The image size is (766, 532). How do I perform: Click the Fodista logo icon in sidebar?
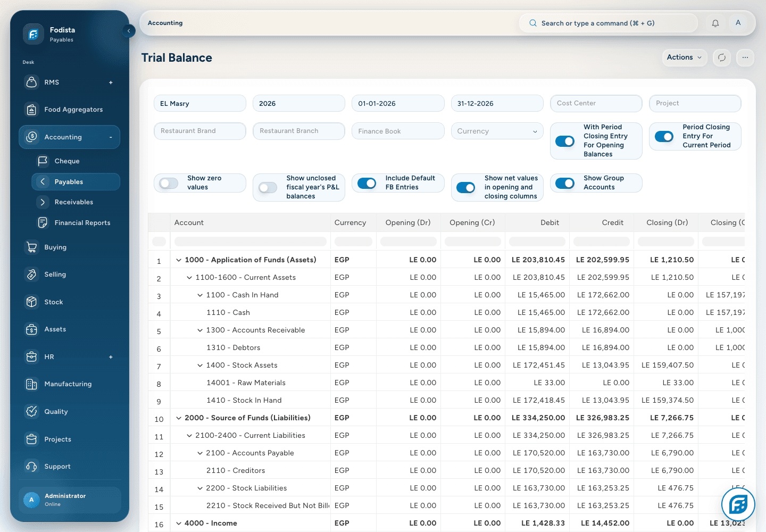[33, 34]
